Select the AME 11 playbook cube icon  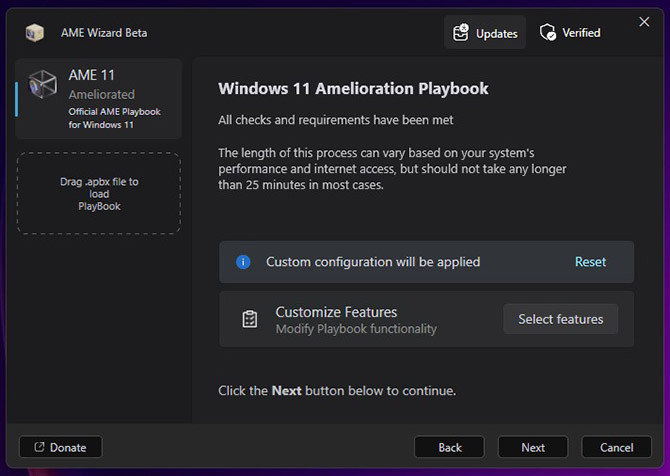click(42, 84)
